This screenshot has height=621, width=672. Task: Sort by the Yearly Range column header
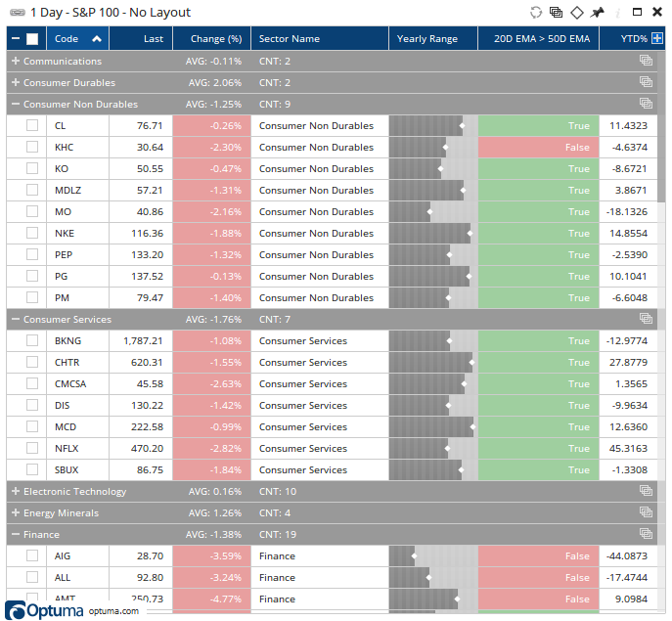(433, 38)
